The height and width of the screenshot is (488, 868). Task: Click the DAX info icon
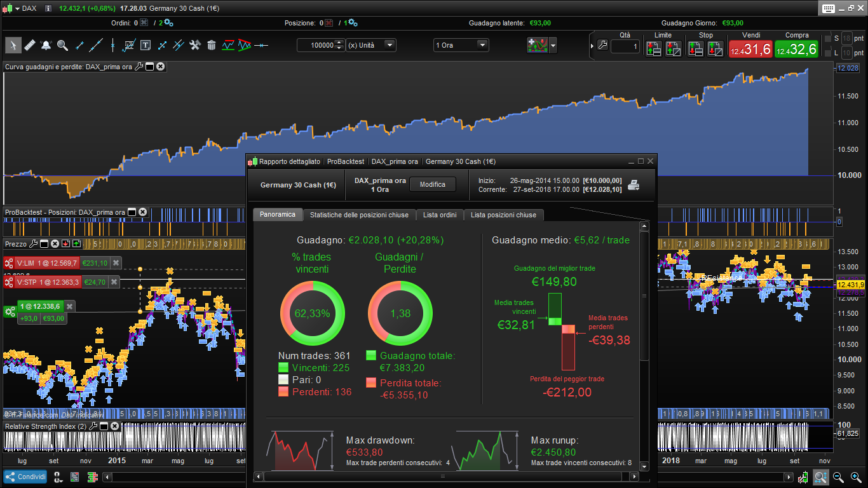(x=48, y=8)
